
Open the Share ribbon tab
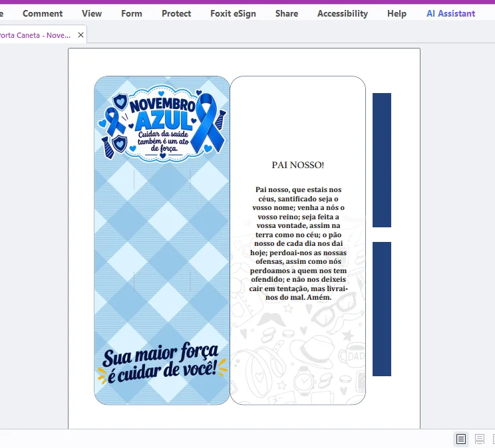point(287,13)
